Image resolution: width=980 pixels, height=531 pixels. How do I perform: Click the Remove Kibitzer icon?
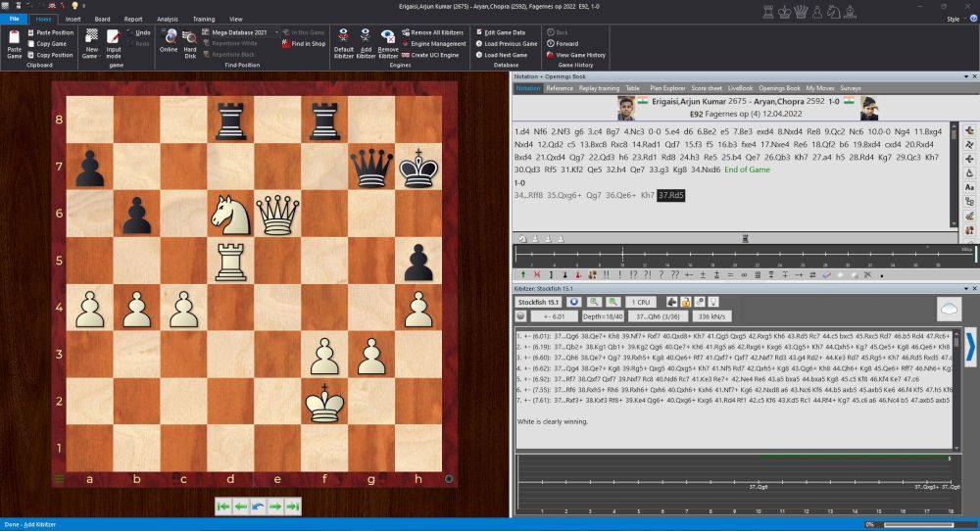[388, 37]
